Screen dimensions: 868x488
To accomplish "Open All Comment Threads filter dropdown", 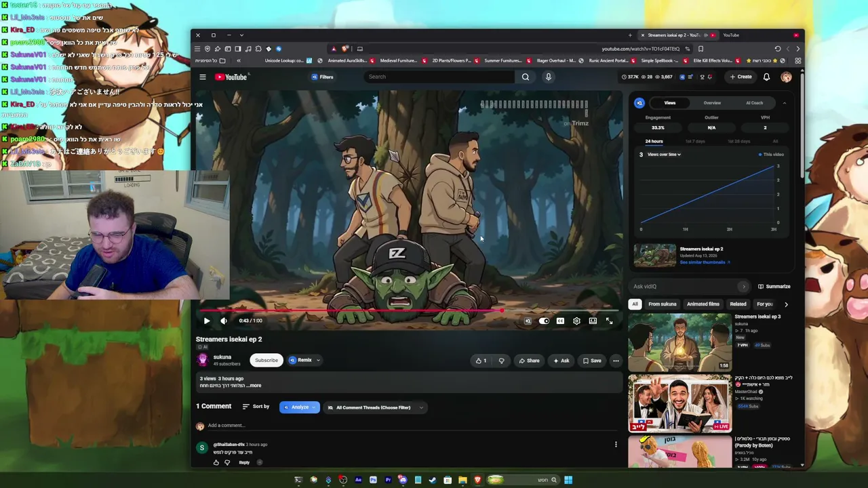I will (374, 407).
